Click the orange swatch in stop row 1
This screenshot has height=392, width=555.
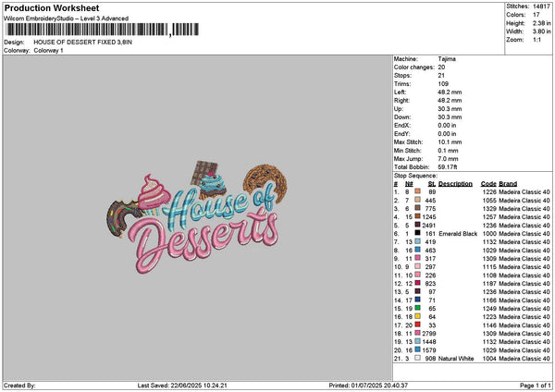click(x=418, y=191)
